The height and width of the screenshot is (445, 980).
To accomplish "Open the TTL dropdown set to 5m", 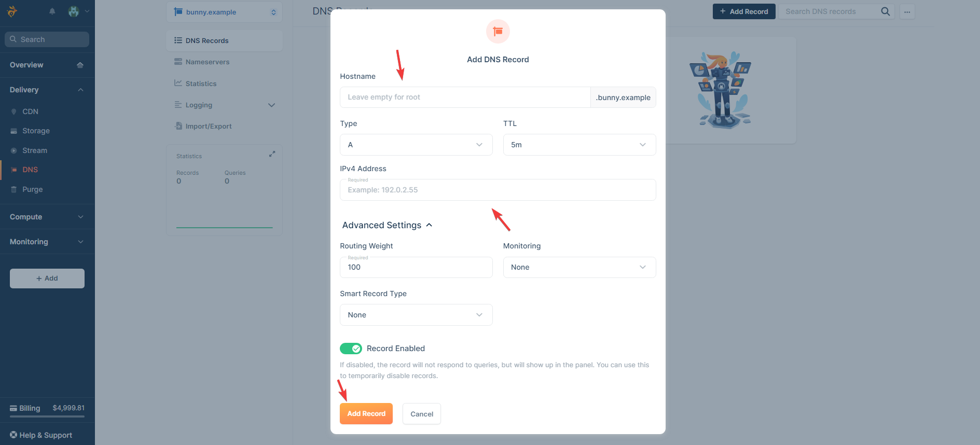I will pyautogui.click(x=579, y=145).
